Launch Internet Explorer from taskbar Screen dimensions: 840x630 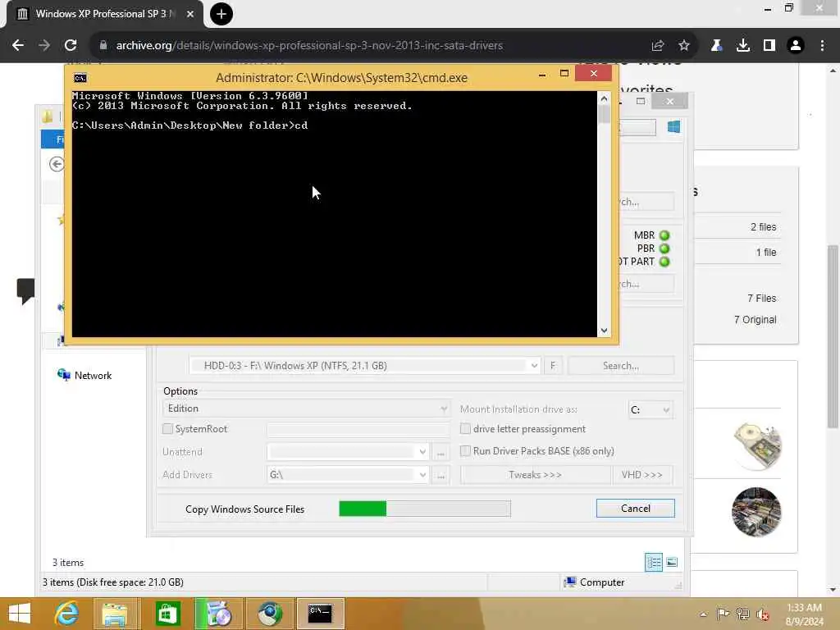67,614
